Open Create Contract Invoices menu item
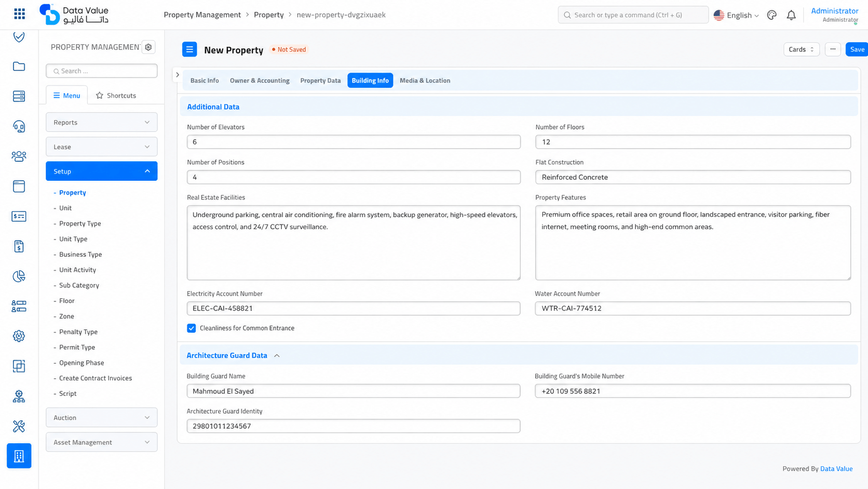Screen dimensions: 868x489 pos(96,378)
